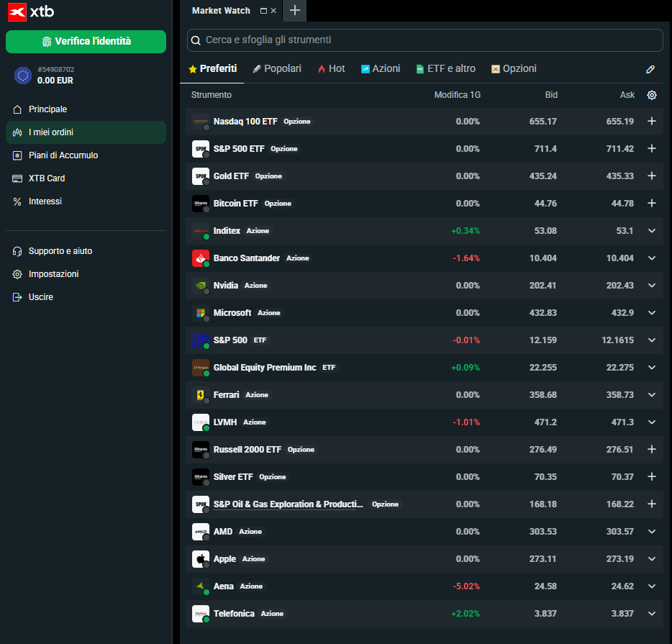Image resolution: width=672 pixels, height=644 pixels.
Task: Expand the Microsoft row chevron
Action: pyautogui.click(x=651, y=313)
